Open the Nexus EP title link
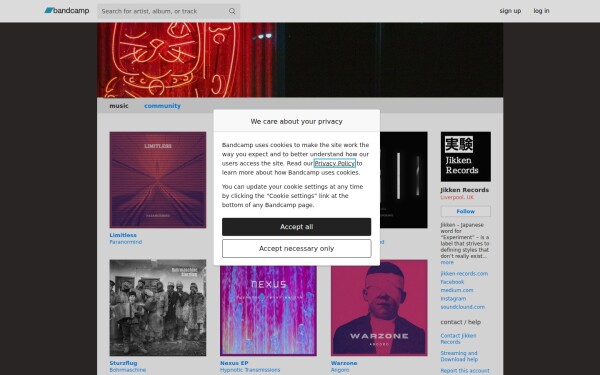The height and width of the screenshot is (375, 600). (234, 363)
